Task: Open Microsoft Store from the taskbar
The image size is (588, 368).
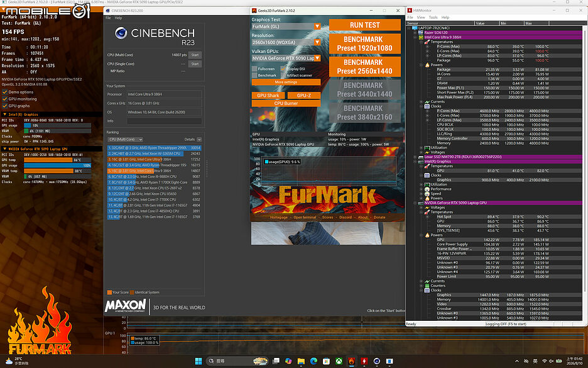Action: [x=326, y=361]
